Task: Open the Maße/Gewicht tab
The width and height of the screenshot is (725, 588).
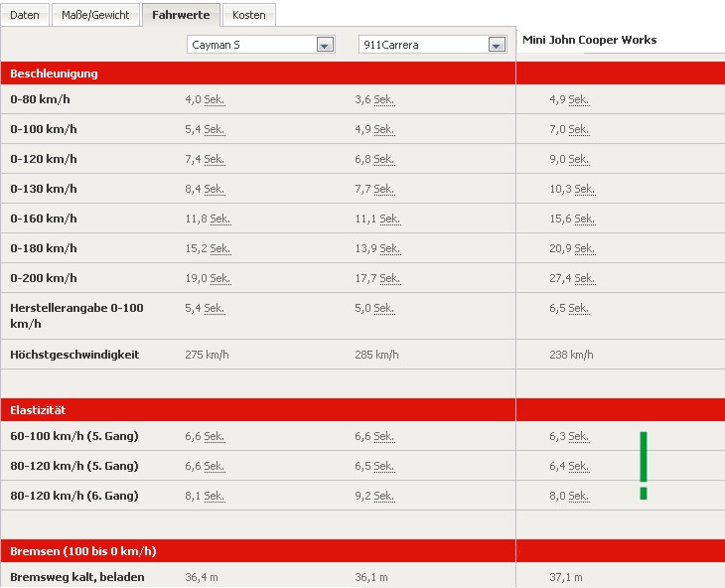Action: pyautogui.click(x=95, y=15)
